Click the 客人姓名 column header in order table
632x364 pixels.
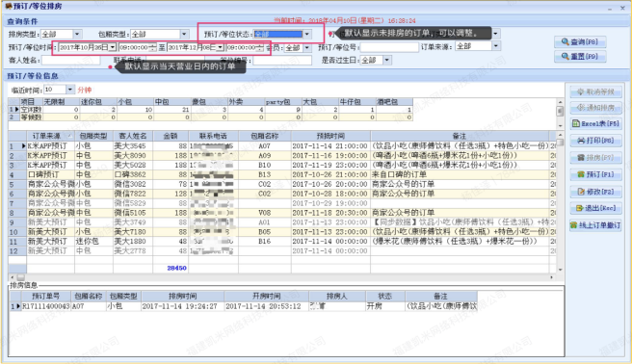click(x=133, y=136)
